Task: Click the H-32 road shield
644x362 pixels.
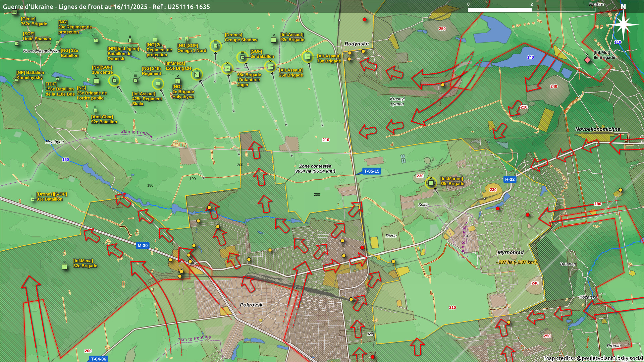Action: pos(509,179)
